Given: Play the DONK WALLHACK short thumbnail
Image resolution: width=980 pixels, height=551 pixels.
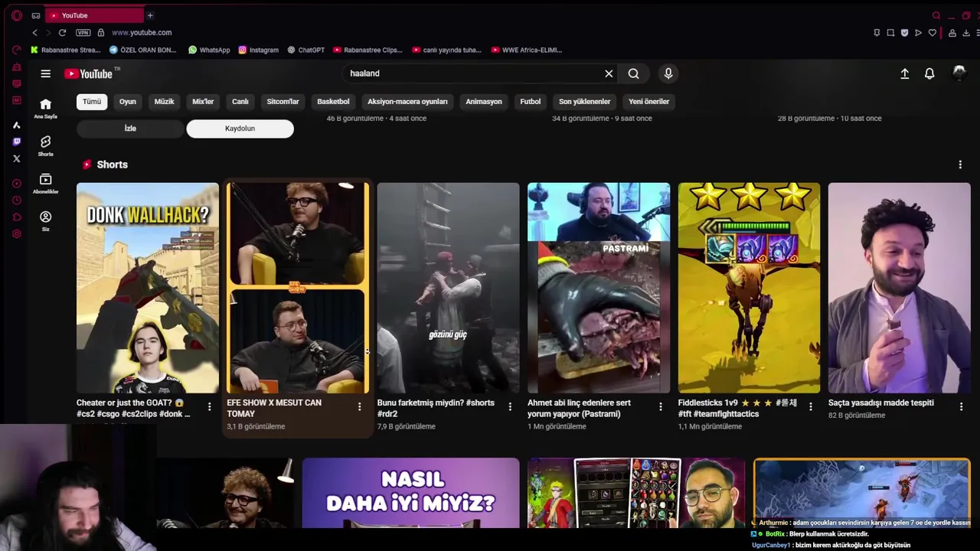Looking at the screenshot, I should (148, 288).
